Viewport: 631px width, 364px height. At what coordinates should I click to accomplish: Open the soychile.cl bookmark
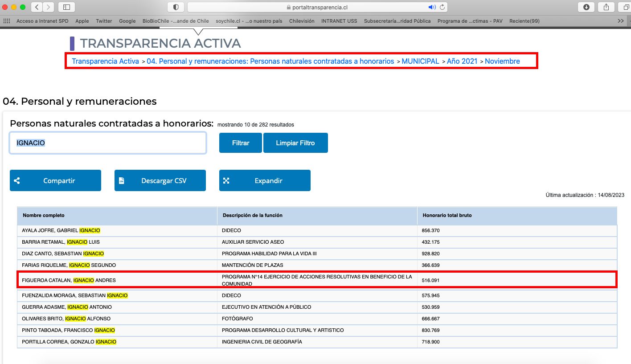[x=249, y=21]
